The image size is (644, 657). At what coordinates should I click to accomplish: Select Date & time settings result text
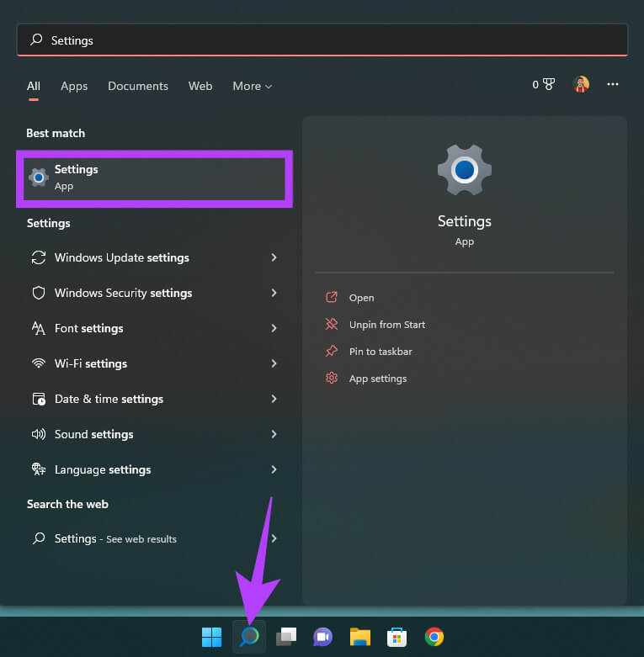click(x=109, y=399)
